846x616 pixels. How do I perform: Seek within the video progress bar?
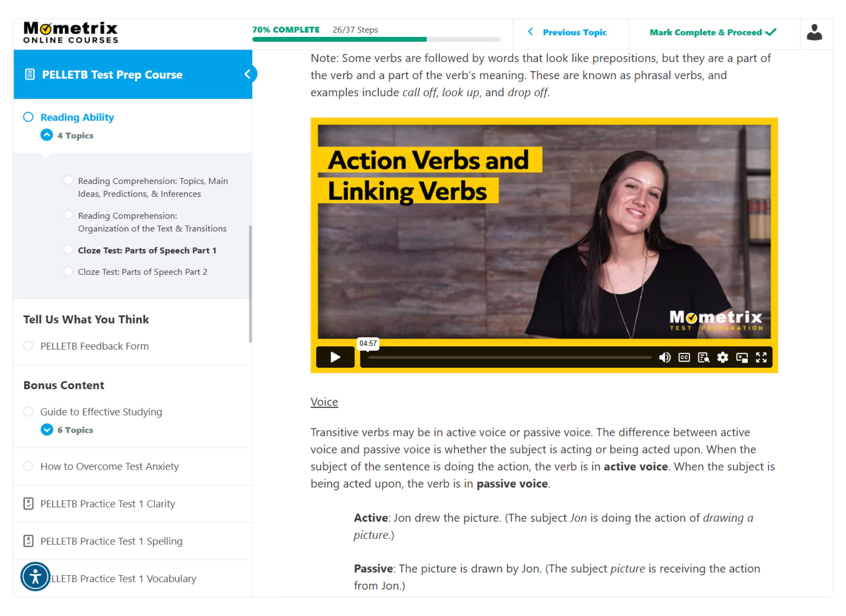[510, 357]
